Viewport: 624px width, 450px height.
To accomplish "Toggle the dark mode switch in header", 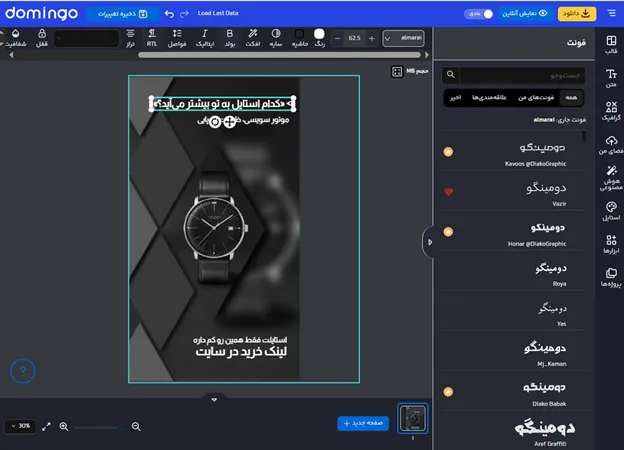I will click(480, 14).
